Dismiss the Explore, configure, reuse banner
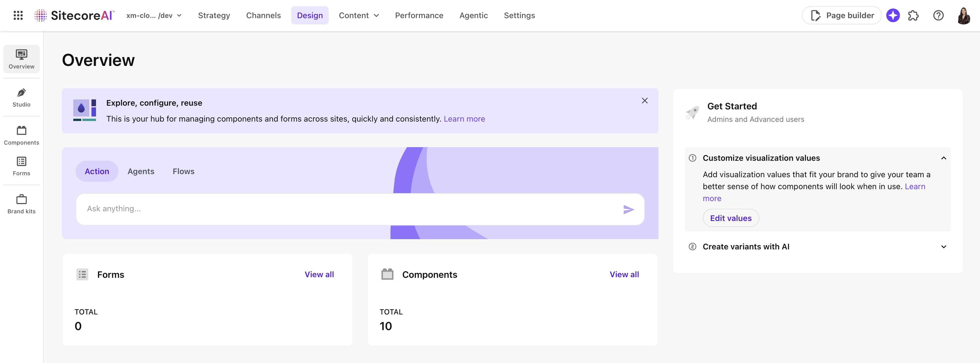This screenshot has height=363, width=980. (645, 101)
